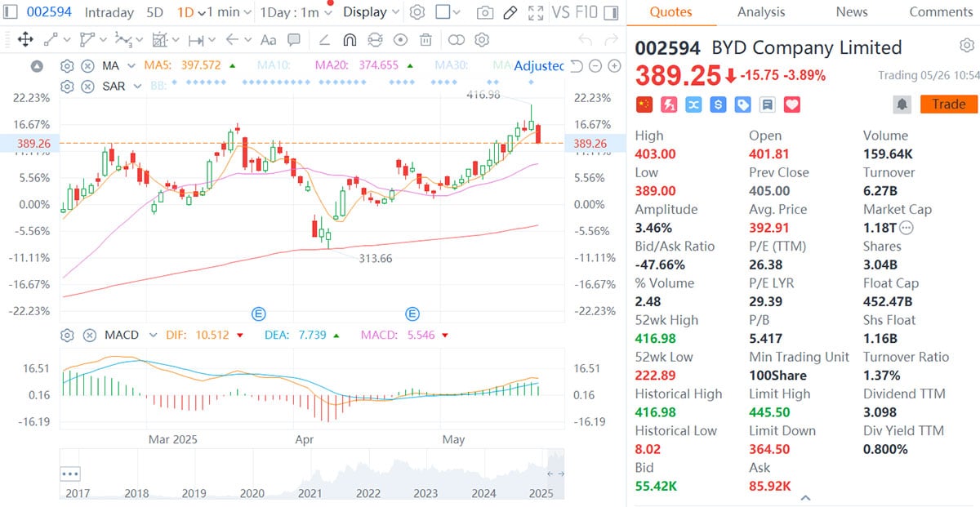Select the magnet snap tool
The image size is (980, 507).
point(350,39)
